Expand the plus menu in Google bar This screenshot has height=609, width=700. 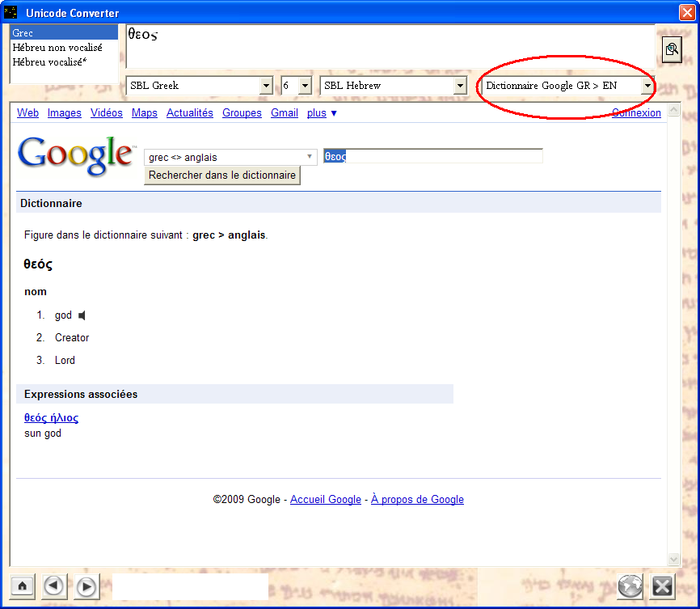322,113
